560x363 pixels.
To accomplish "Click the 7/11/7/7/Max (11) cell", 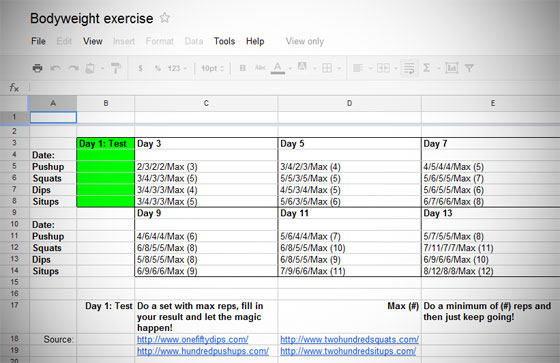I will [491, 248].
